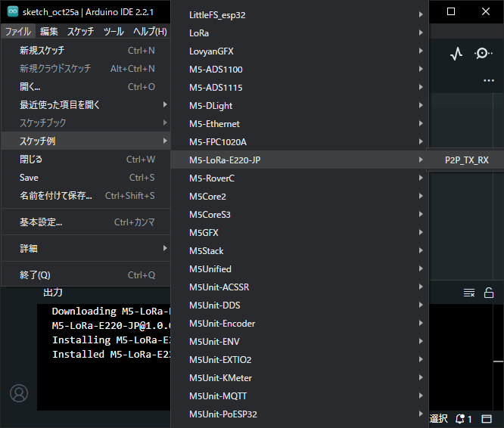
Task: Expand M5-ADS1100 examples
Action: tap(300, 70)
